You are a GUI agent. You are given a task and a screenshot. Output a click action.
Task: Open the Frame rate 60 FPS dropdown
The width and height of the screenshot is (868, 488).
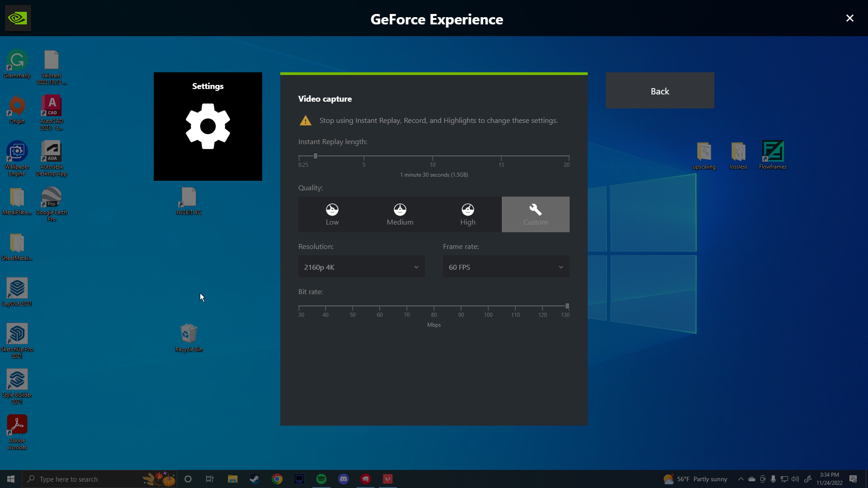506,267
